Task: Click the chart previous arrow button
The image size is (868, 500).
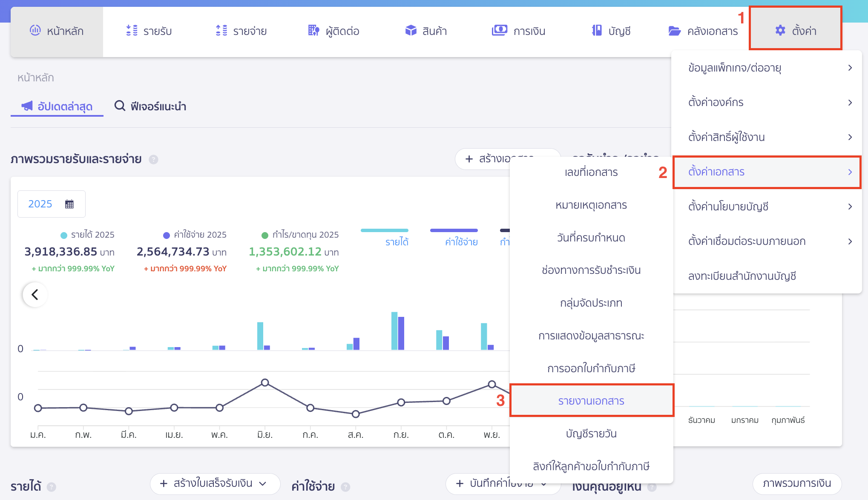Action: (35, 294)
